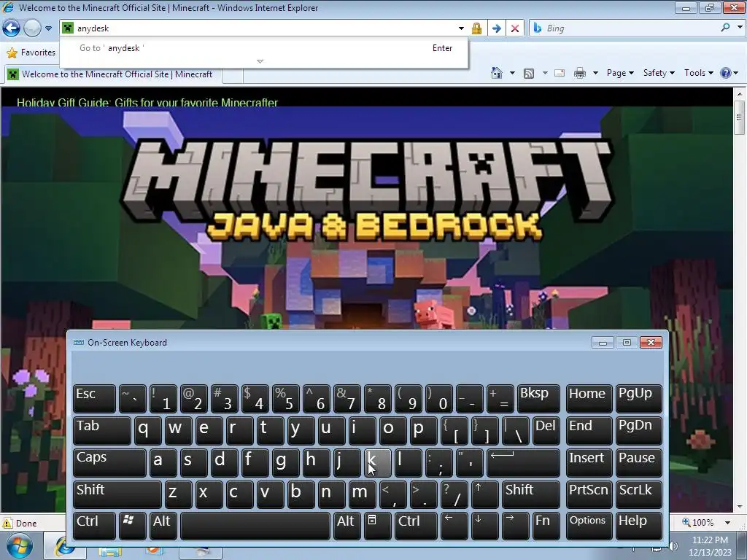
Task: Click the Esc key on On-Screen Keyboard
Action: tap(94, 399)
